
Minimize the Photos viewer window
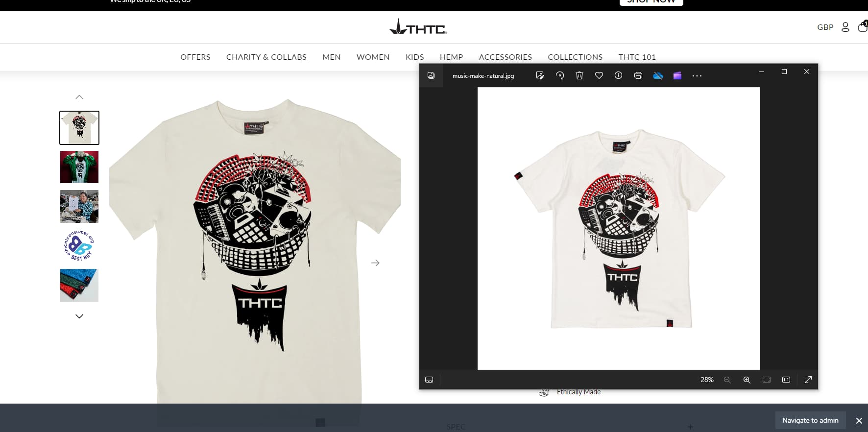[x=762, y=72]
